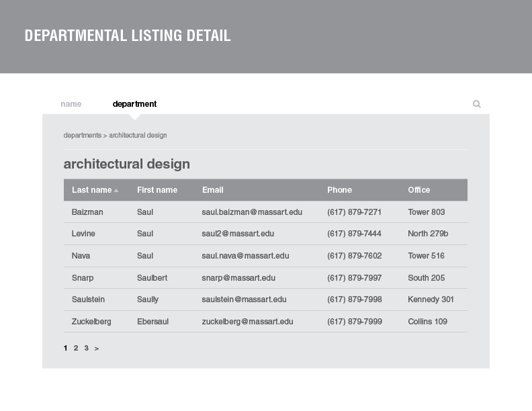Click office South 205
The image size is (532, 411).
pyautogui.click(x=426, y=278)
